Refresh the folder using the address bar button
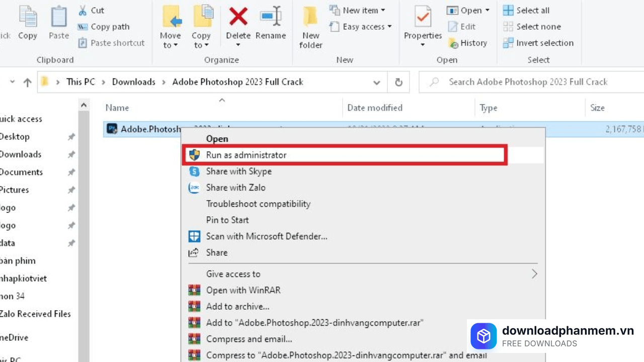Viewport: 644px width, 362px height. point(398,82)
